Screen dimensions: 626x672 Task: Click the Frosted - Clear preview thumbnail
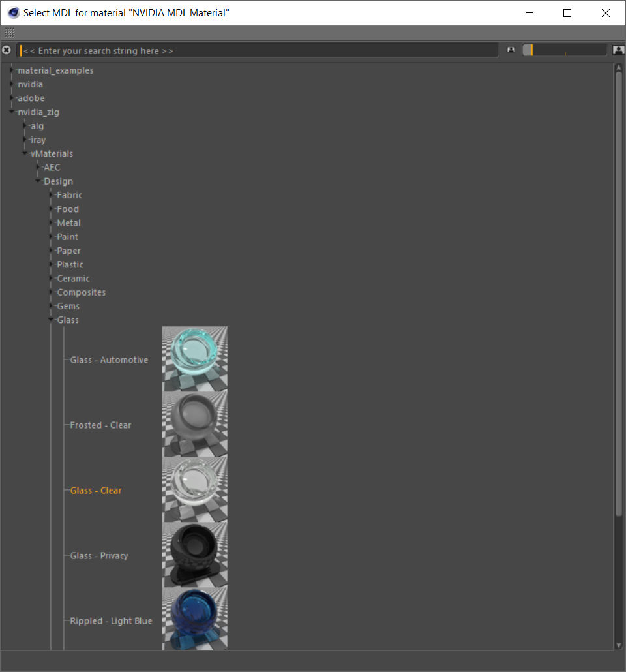pyautogui.click(x=194, y=424)
